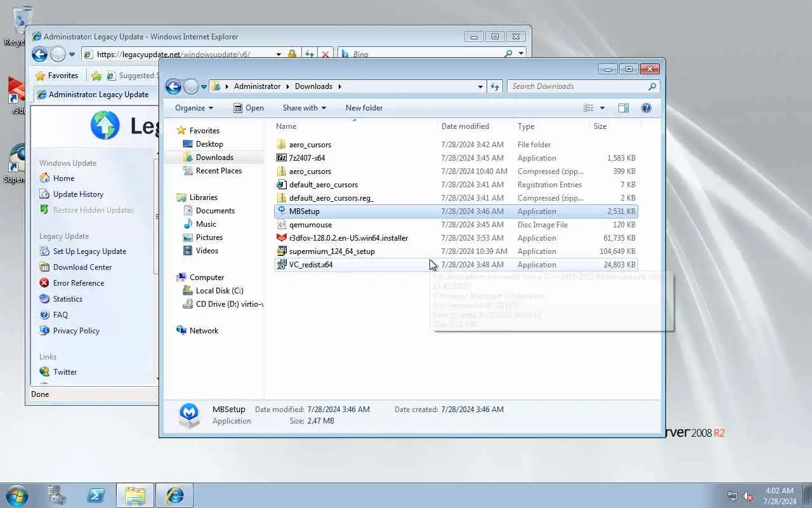Click the Explorer help icon
The width and height of the screenshot is (812, 508).
[x=646, y=108]
